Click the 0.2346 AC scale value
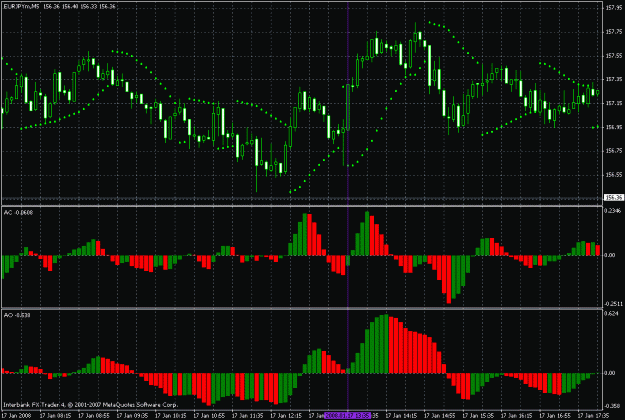The width and height of the screenshot is (625, 420). click(x=613, y=210)
